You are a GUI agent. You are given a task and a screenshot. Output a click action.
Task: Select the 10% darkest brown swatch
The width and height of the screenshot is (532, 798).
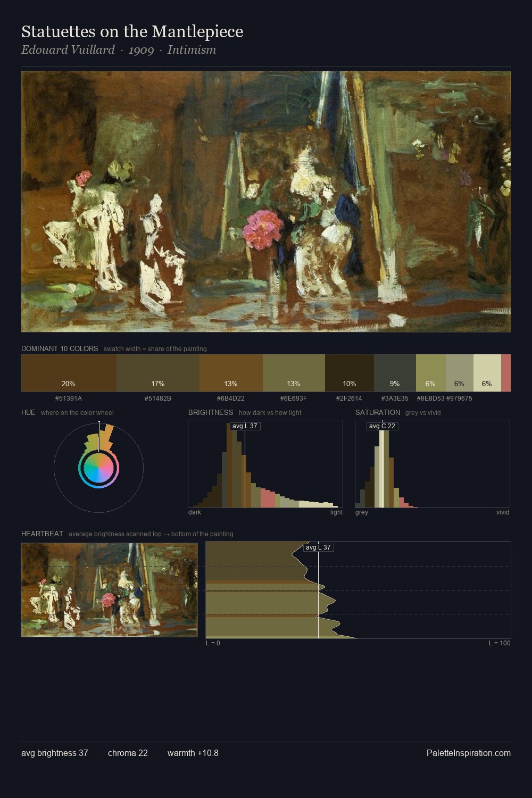click(x=350, y=373)
